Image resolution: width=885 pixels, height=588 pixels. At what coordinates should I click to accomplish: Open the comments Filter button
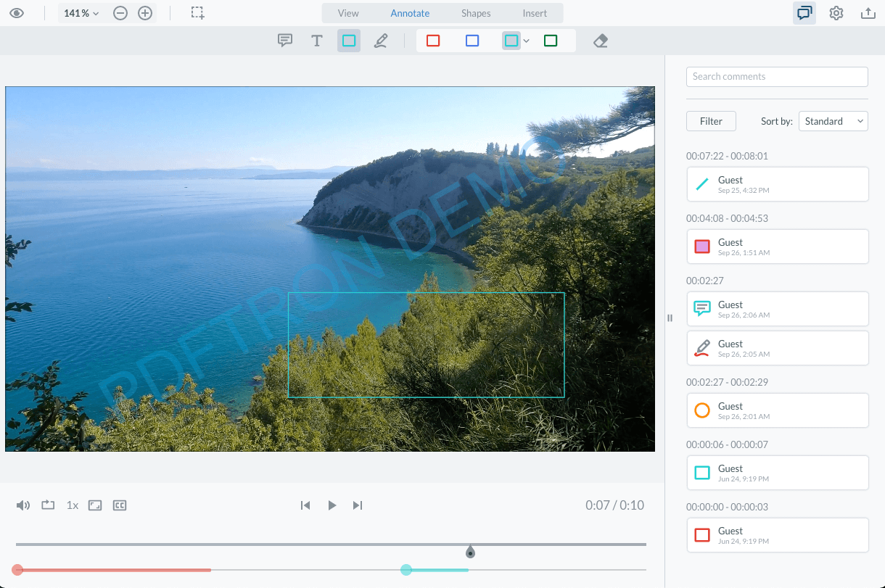pos(711,121)
